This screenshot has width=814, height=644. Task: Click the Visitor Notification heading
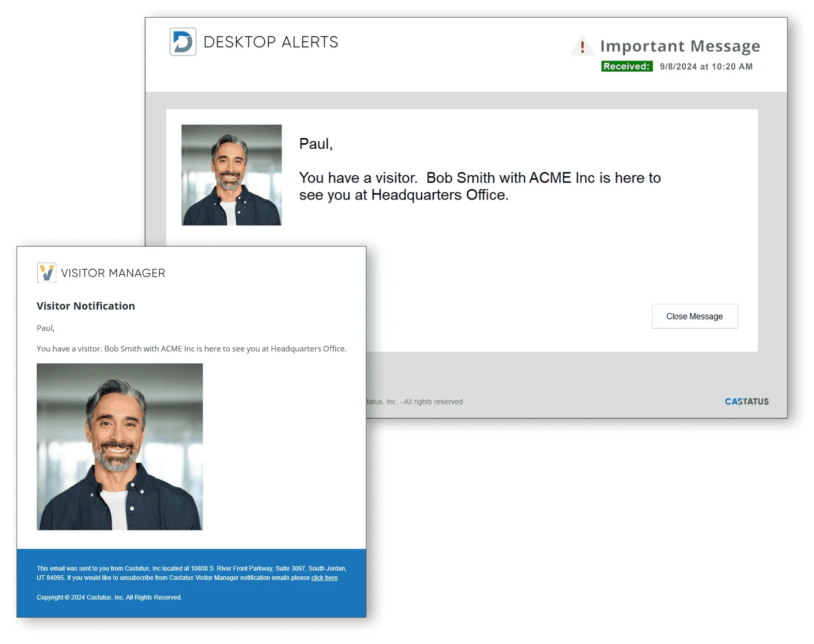(86, 306)
